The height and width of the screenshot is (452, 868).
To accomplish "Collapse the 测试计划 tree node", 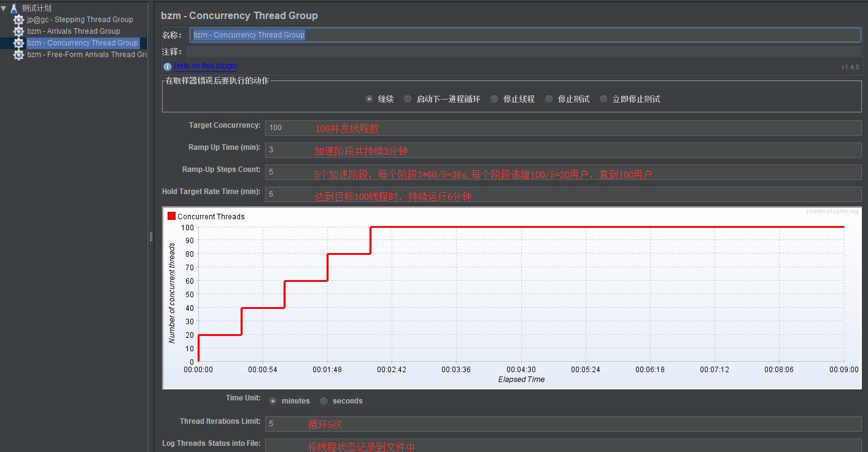I will [x=4, y=8].
